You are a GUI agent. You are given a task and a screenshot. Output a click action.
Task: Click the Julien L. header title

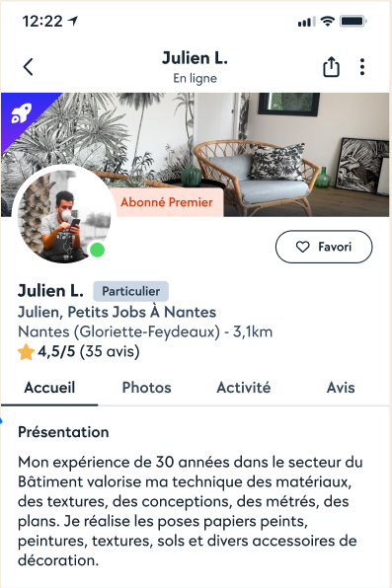click(195, 58)
